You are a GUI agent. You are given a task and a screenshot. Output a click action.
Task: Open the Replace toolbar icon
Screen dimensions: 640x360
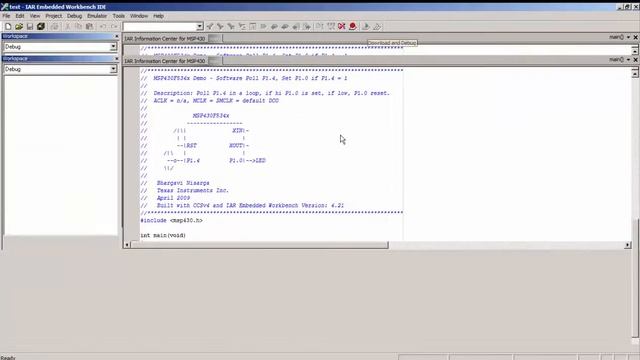242,27
